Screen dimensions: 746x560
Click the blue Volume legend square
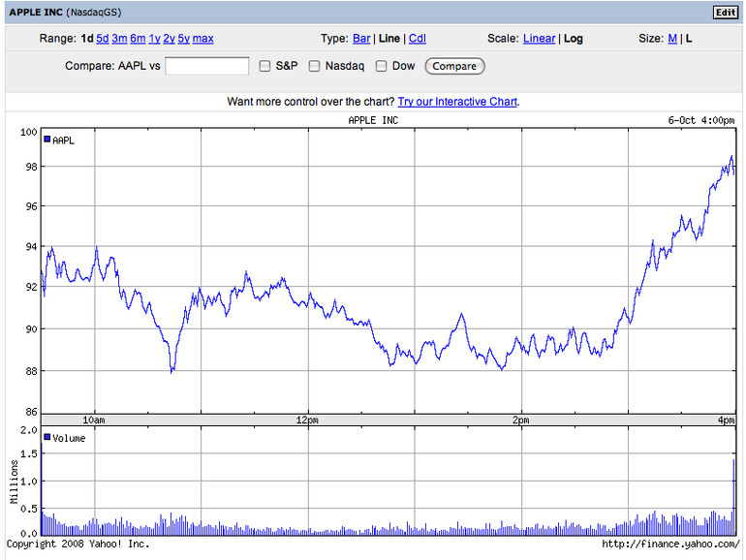tap(47, 437)
